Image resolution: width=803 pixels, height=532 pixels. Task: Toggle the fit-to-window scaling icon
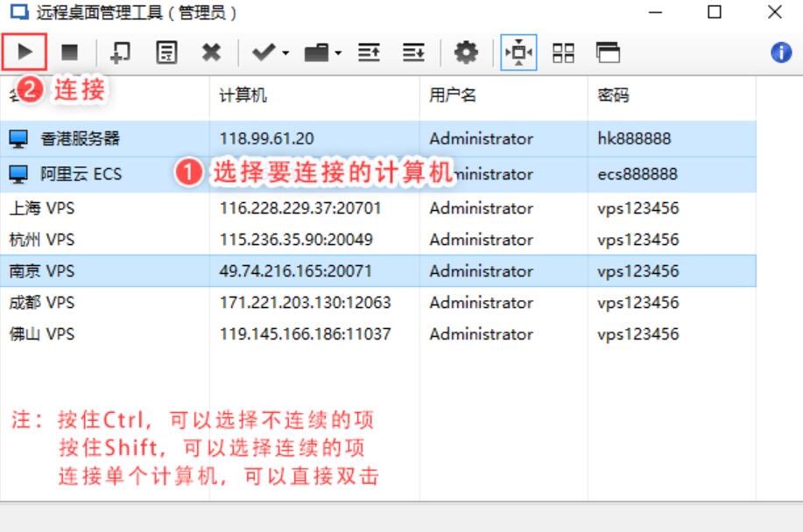(x=518, y=52)
